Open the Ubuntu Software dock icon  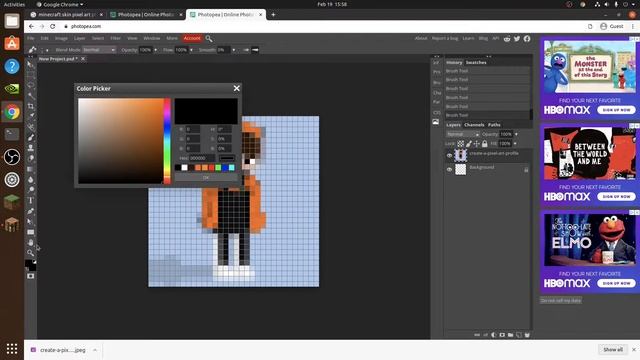tap(12, 43)
